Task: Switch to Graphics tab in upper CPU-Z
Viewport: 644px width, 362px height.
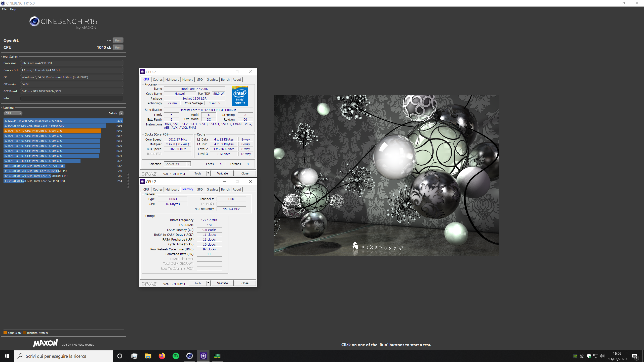Action: 212,79
